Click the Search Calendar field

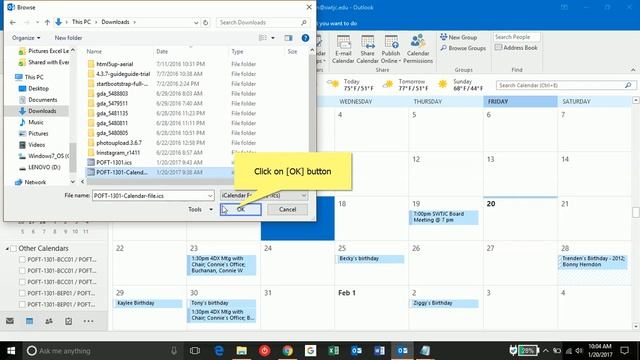point(565,85)
